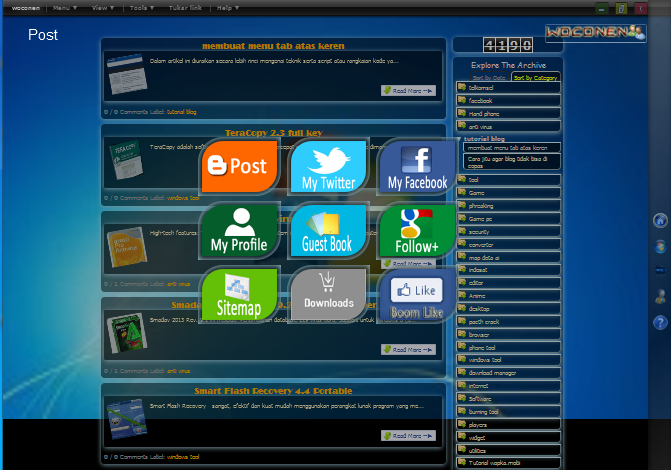671x470 pixels.
Task: Click the user figure icon in right sidebar
Action: (660, 296)
